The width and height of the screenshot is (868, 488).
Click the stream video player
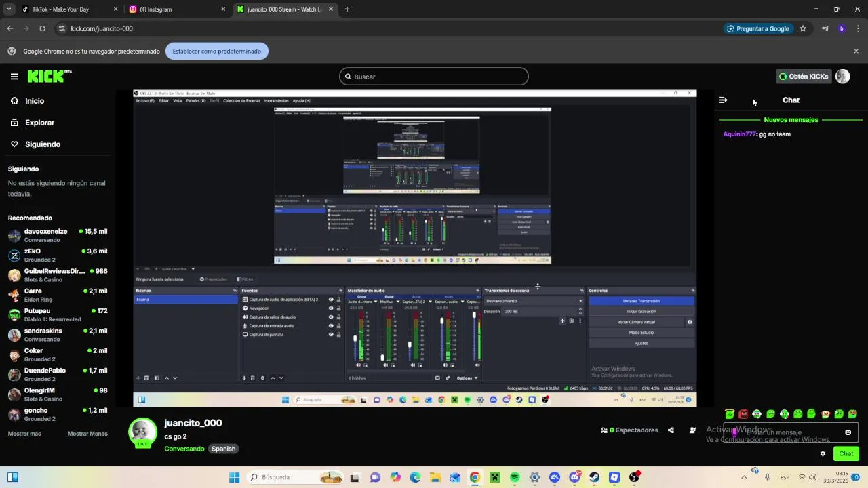(414, 248)
